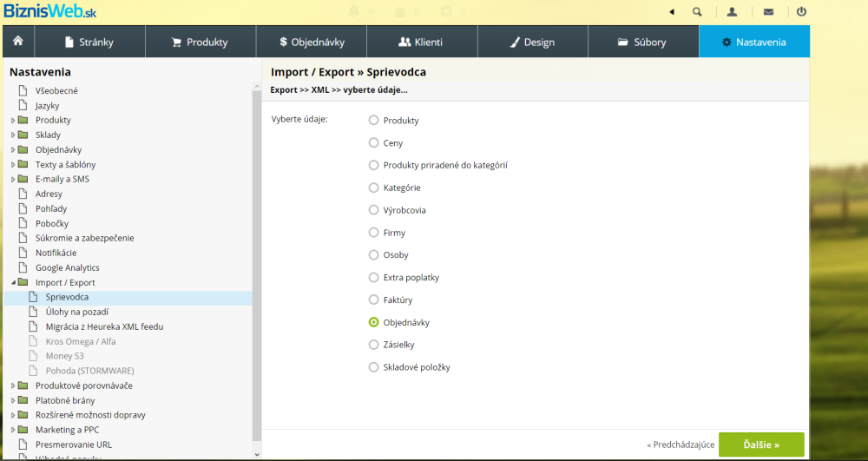Expand the Platobné brány folder
This screenshot has height=461, width=868.
[x=13, y=400]
